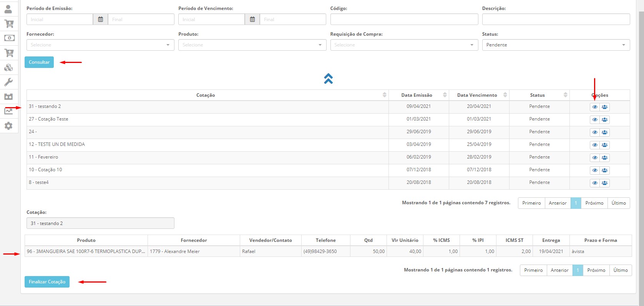Viewport: 644px width, 306px height.
Task: Open calendar for Período de Emissão
Action: (x=101, y=19)
